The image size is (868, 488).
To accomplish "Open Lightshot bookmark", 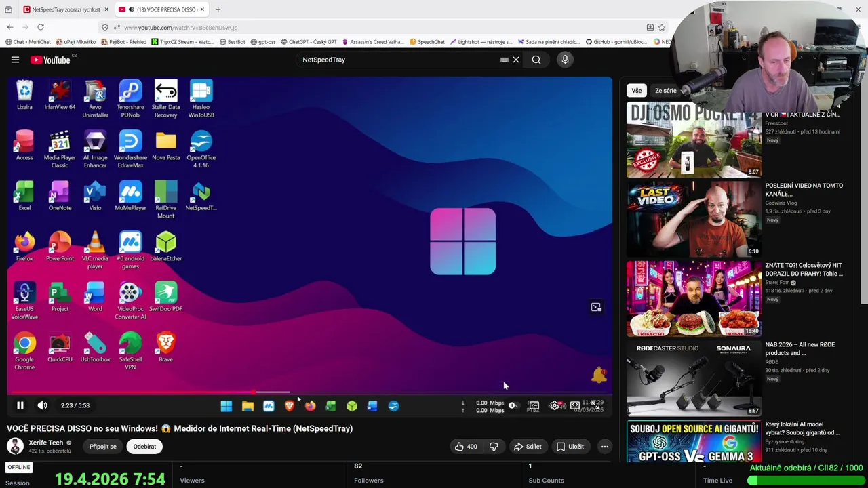I will [x=481, y=42].
